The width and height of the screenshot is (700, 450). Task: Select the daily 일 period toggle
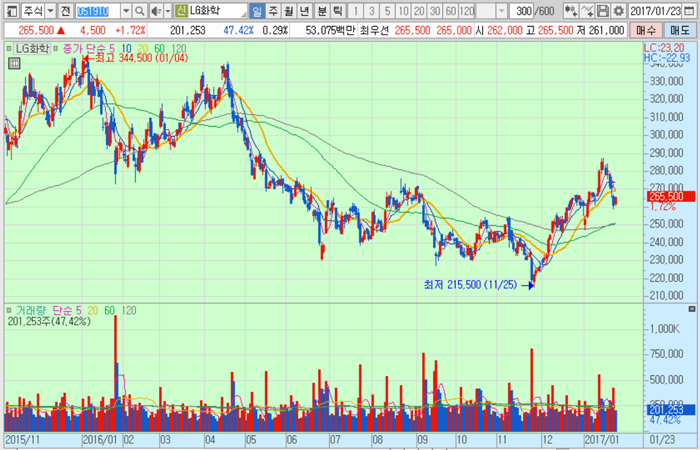(x=257, y=10)
